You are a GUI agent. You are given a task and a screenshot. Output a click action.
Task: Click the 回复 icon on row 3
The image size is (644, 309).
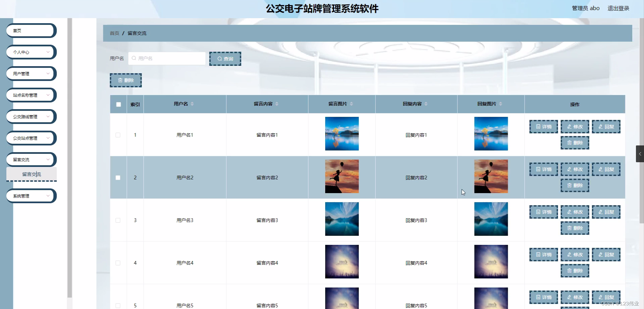[x=600, y=212]
